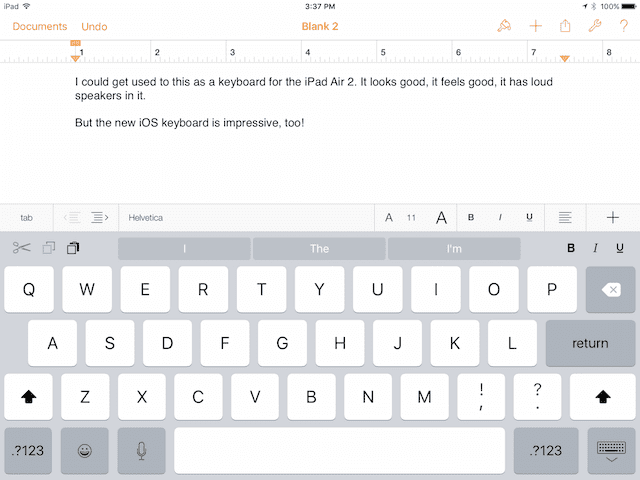Toggle underline in the formatting bar
Viewport: 640px width, 480px height.
529,217
